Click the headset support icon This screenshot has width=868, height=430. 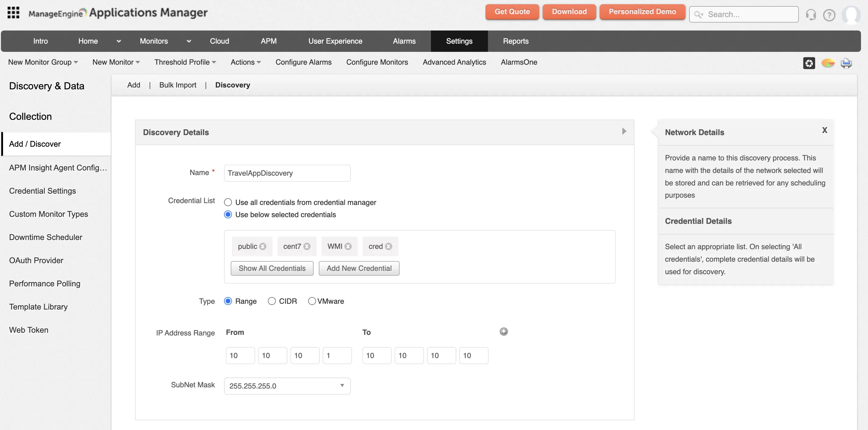(x=811, y=15)
